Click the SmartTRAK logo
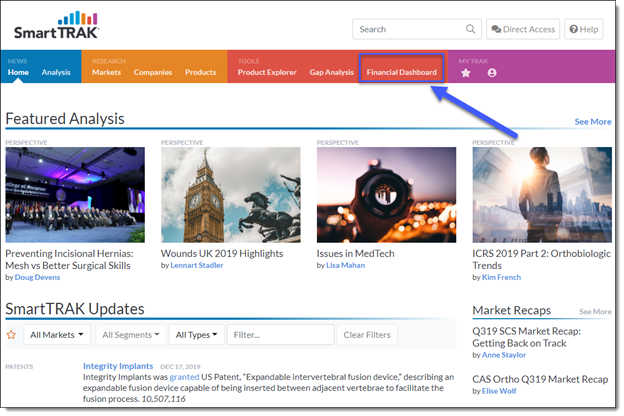624x416 pixels. [56, 25]
